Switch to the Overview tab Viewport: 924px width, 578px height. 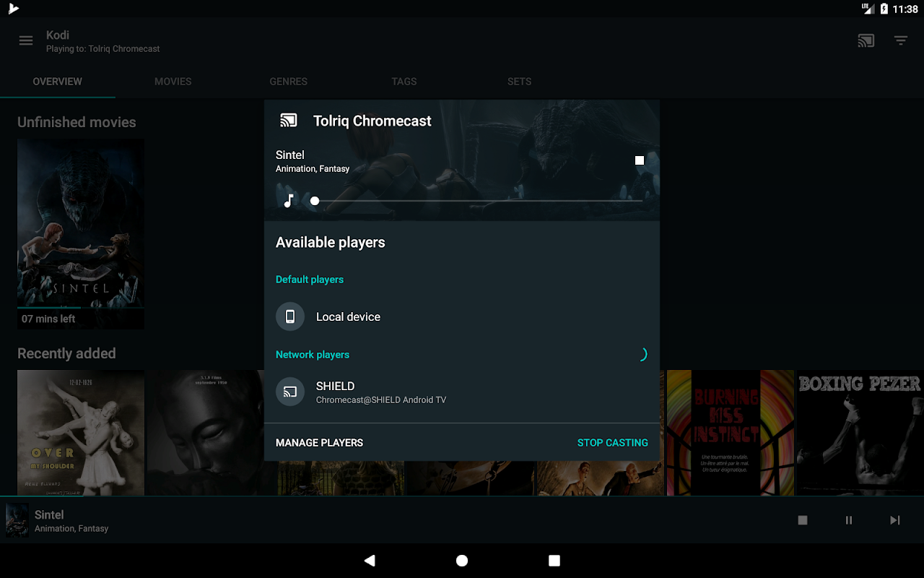(x=58, y=82)
